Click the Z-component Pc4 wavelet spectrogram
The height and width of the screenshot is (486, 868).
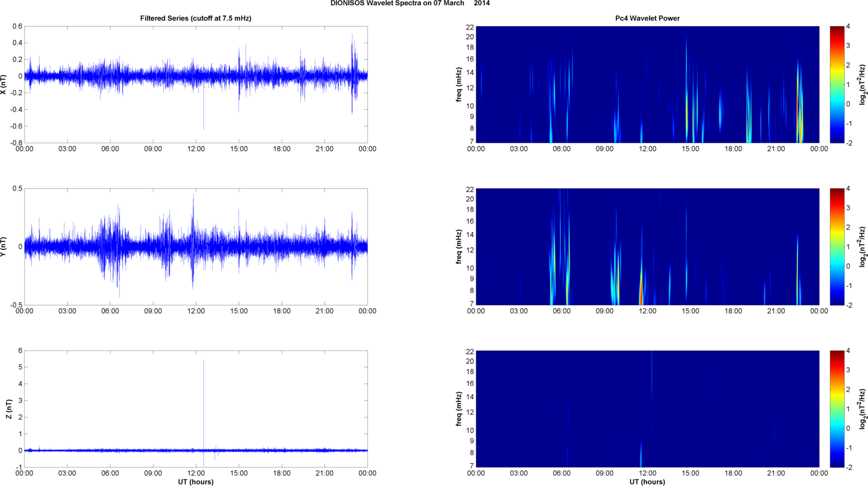(647, 409)
